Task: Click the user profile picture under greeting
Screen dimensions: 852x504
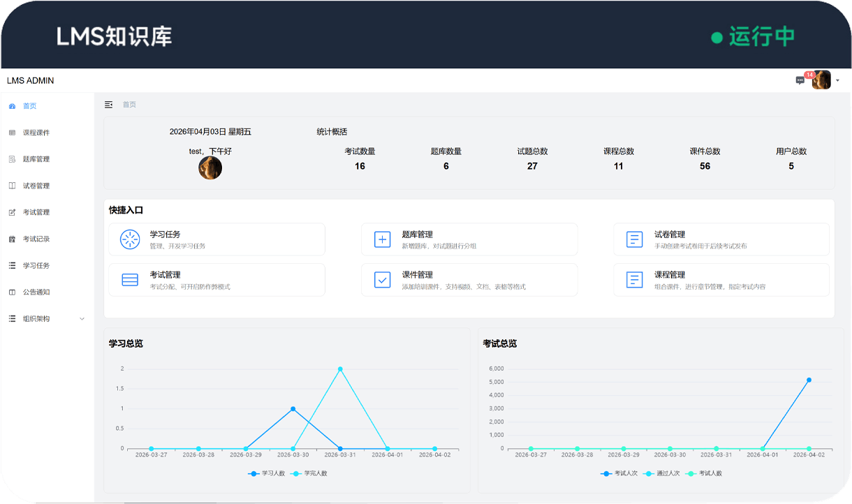Action: [x=210, y=168]
